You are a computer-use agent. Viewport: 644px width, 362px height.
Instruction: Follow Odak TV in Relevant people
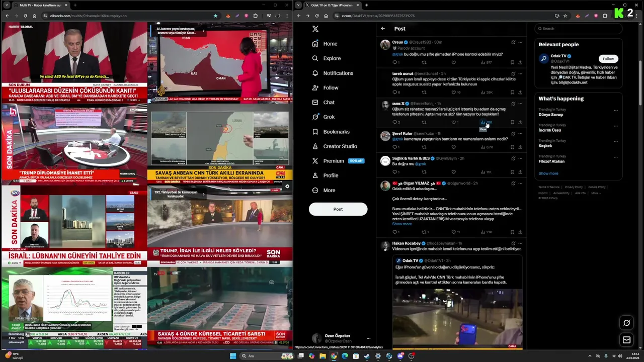tap(608, 59)
